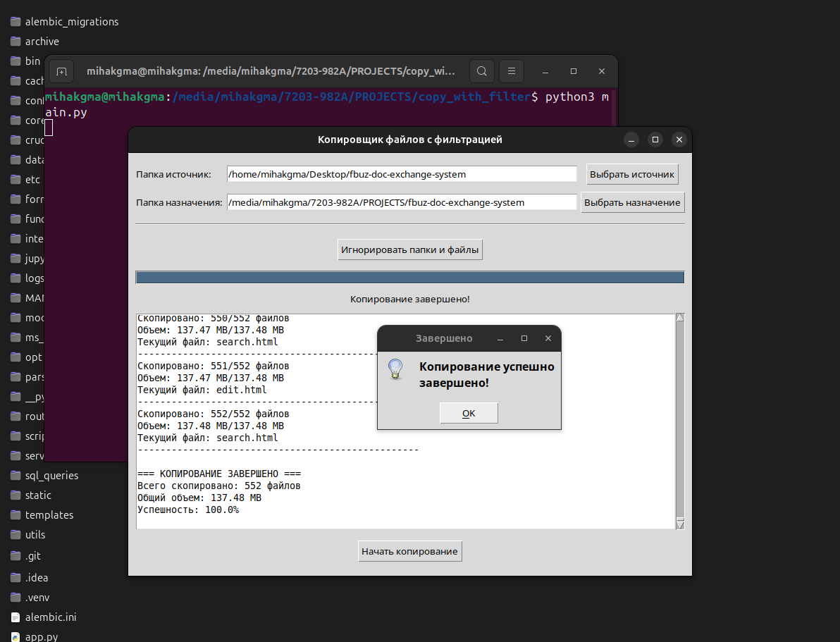
Task: Close the Копировщик файлов window
Action: point(679,140)
